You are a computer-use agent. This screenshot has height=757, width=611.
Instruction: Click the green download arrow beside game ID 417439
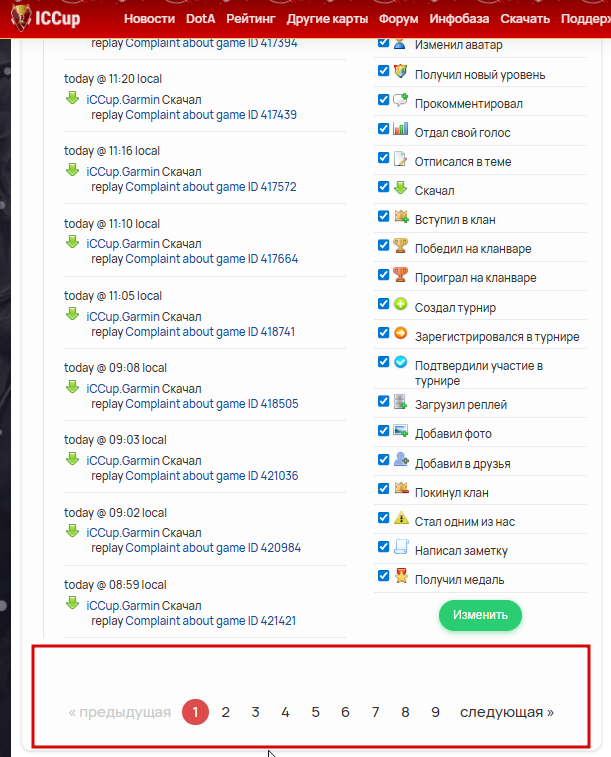(x=72, y=98)
